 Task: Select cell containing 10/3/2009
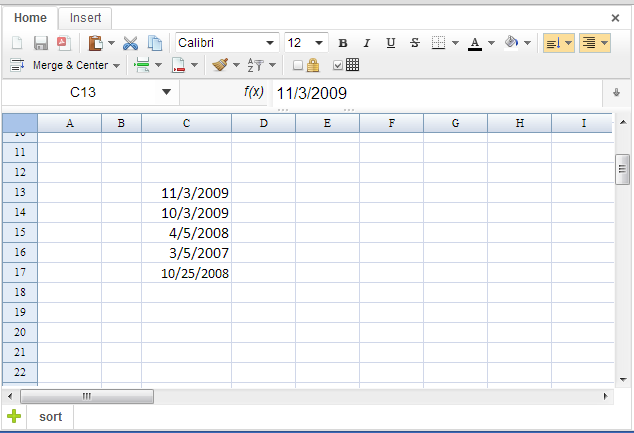[186, 213]
